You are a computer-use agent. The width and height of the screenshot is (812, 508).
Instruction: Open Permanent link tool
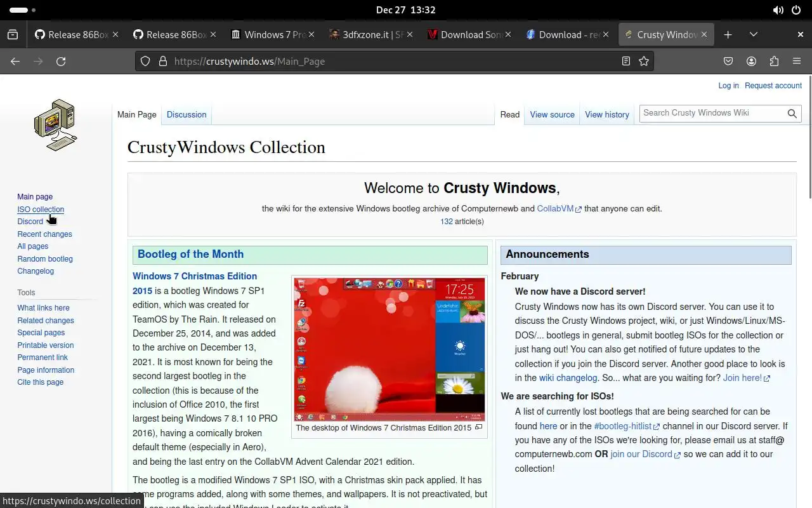[x=43, y=358]
